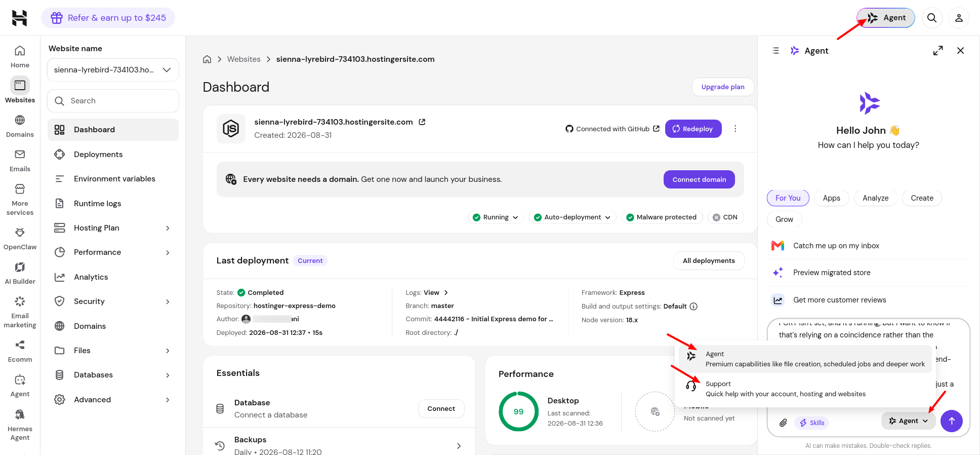Open the Running status dropdown

pos(496,217)
